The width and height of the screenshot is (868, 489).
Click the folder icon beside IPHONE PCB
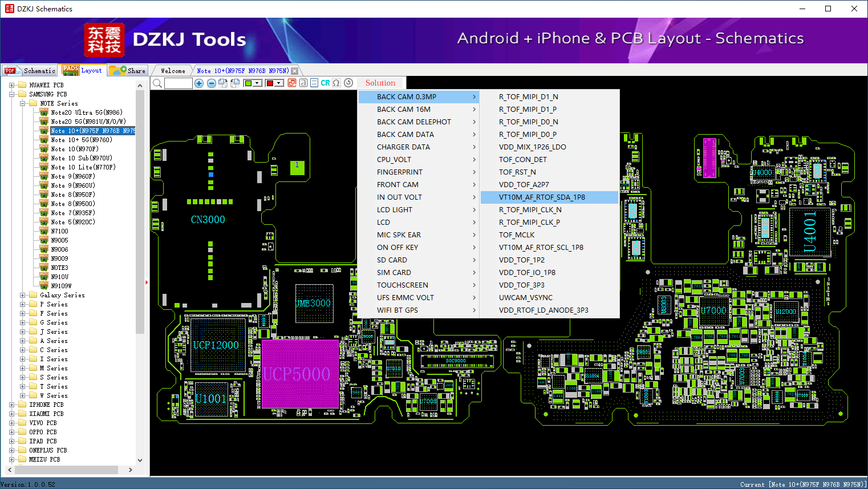tap(22, 405)
